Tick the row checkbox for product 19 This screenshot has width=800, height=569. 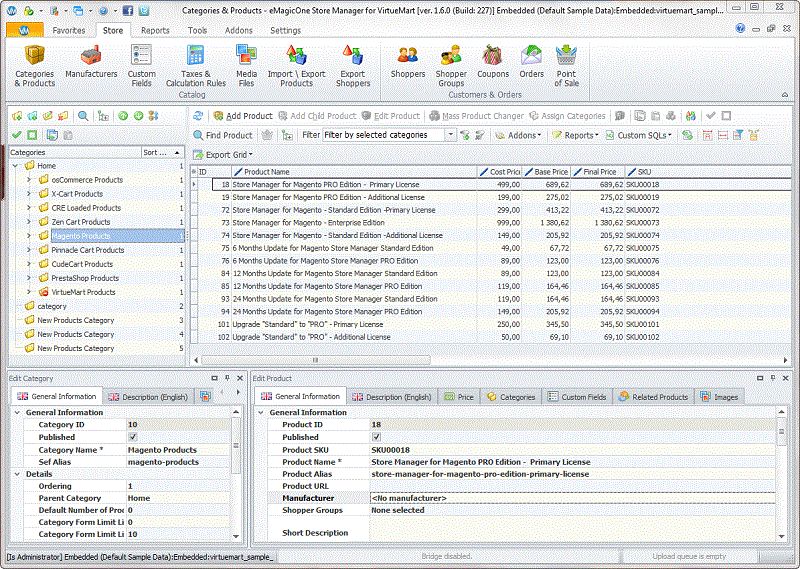(x=194, y=197)
